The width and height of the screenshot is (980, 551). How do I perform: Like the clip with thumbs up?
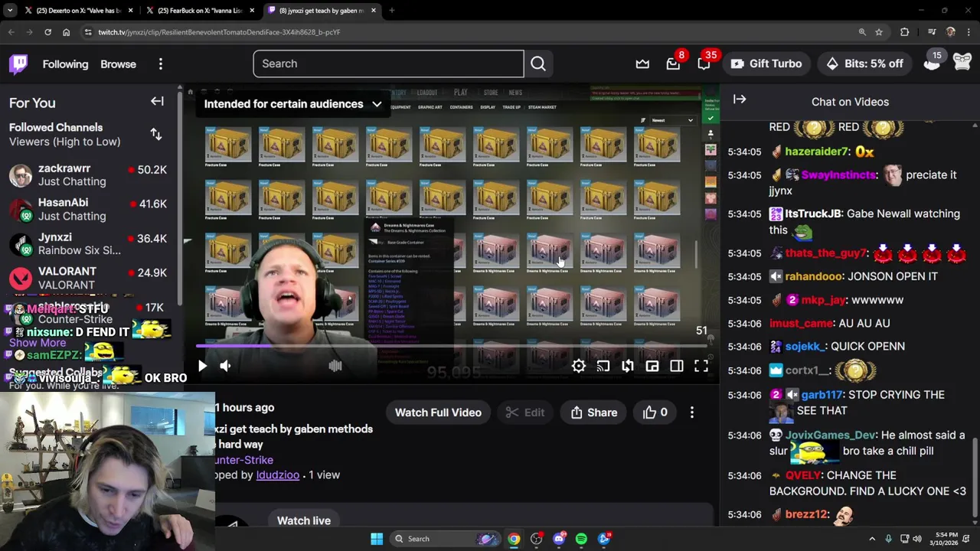655,412
